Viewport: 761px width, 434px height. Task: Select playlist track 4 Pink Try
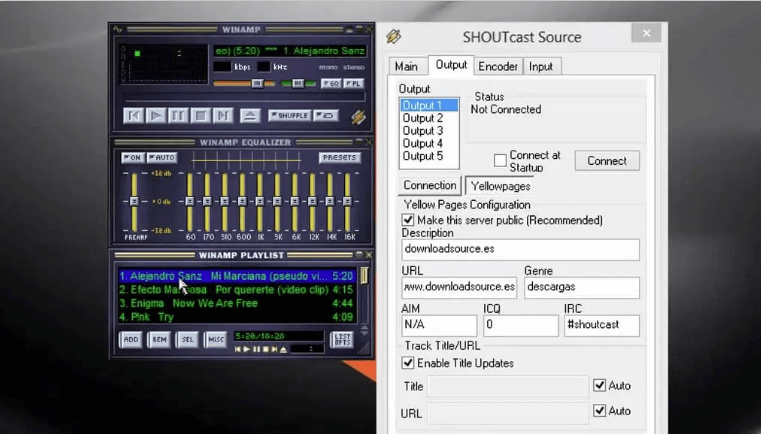coord(236,317)
